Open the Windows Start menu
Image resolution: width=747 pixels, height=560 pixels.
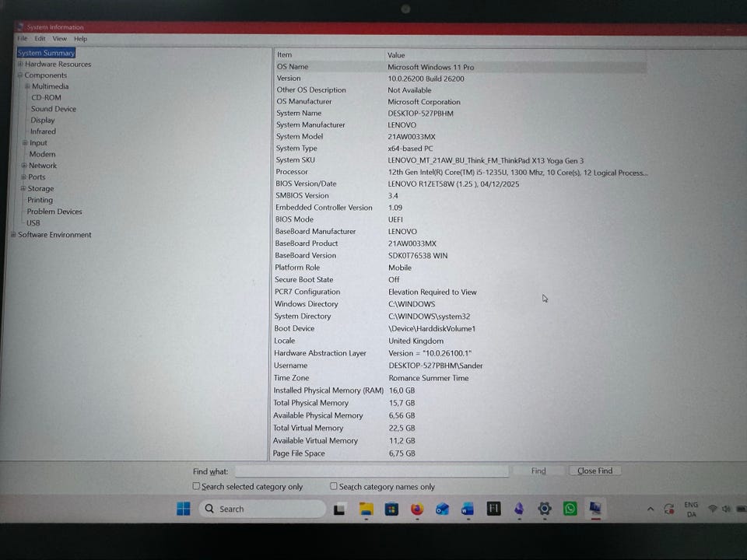184,509
